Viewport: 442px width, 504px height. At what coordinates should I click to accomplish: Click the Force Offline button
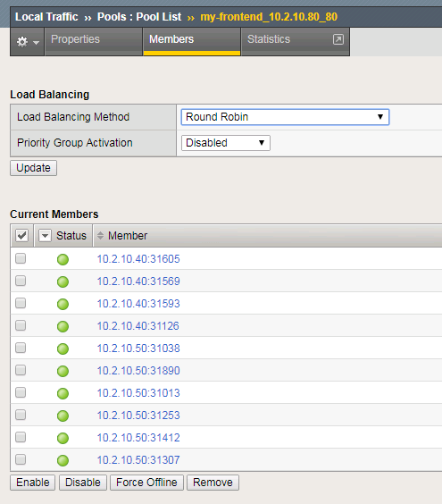(146, 483)
